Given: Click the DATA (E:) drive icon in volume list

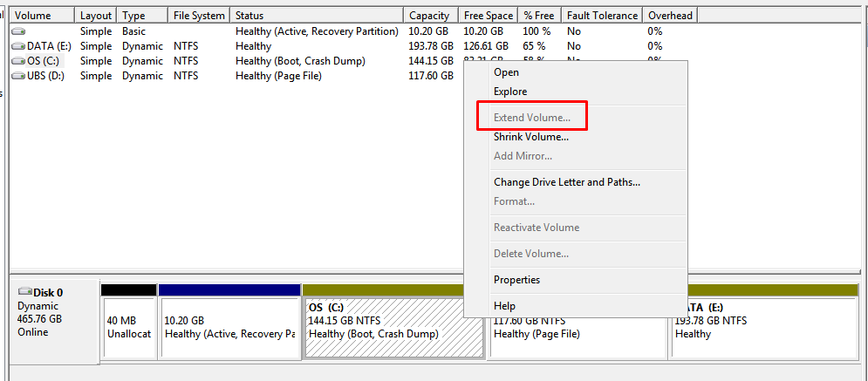Looking at the screenshot, I should 18,46.
